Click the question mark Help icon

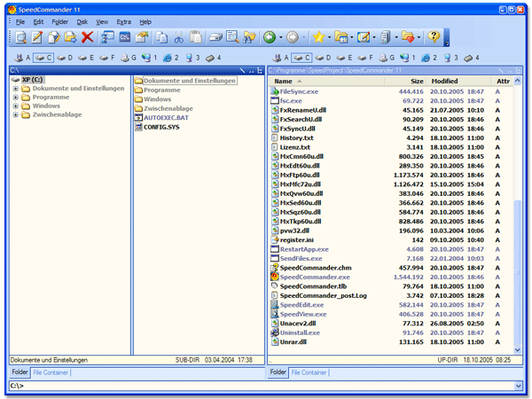434,36
